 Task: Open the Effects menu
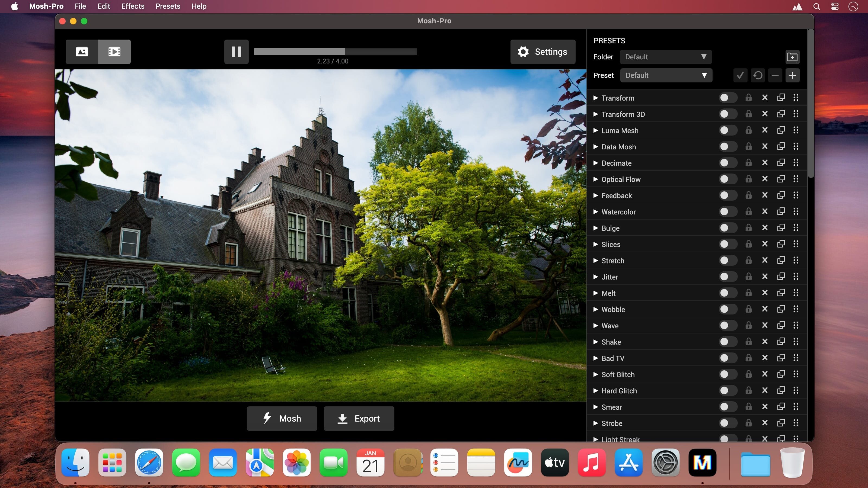133,7
